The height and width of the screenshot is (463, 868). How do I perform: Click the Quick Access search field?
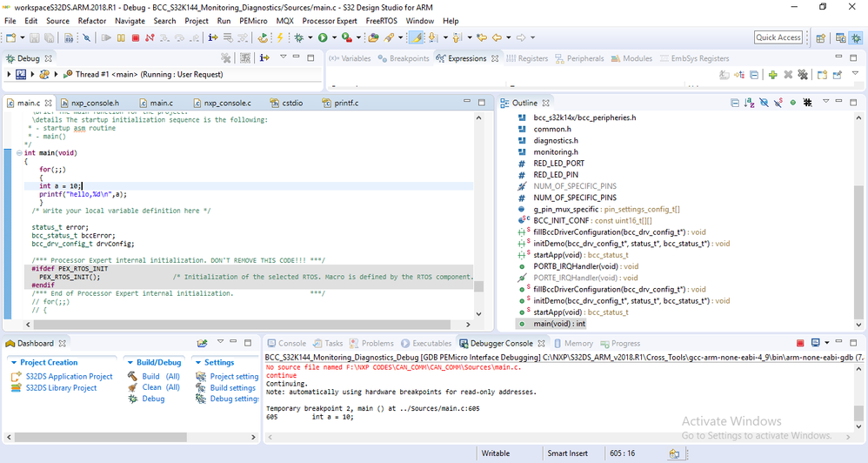coord(778,37)
